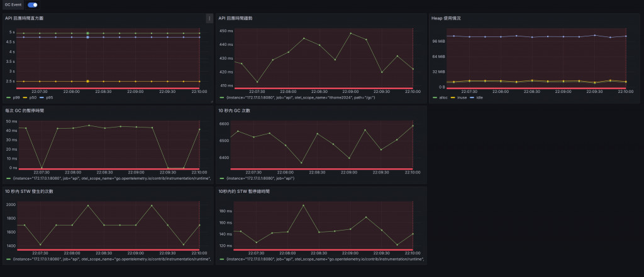Click the API 回應時間趨勢 panel title

pyautogui.click(x=236, y=18)
